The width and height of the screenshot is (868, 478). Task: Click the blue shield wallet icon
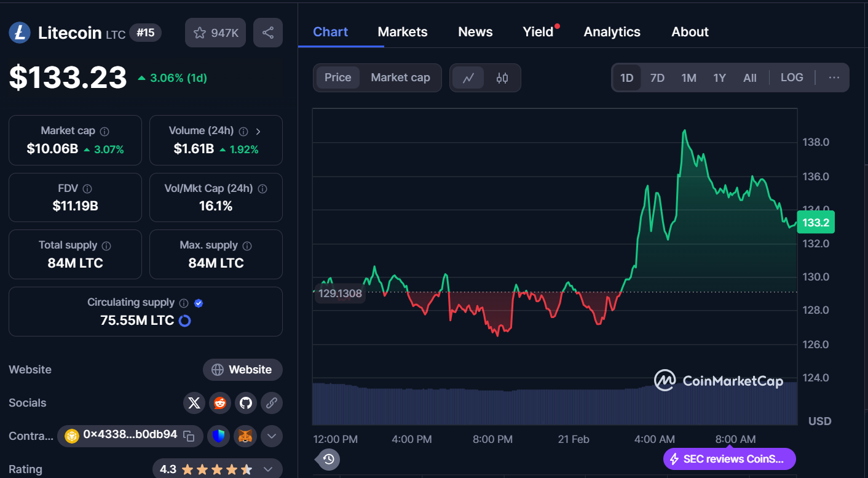pyautogui.click(x=218, y=436)
